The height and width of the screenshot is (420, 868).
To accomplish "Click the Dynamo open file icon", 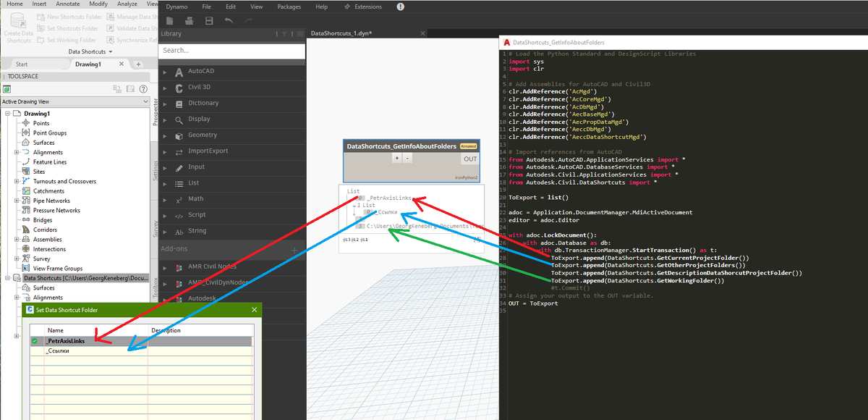I will (189, 21).
